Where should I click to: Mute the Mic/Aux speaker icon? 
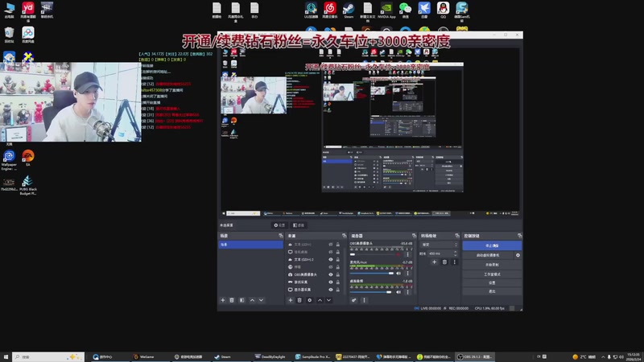click(x=398, y=273)
